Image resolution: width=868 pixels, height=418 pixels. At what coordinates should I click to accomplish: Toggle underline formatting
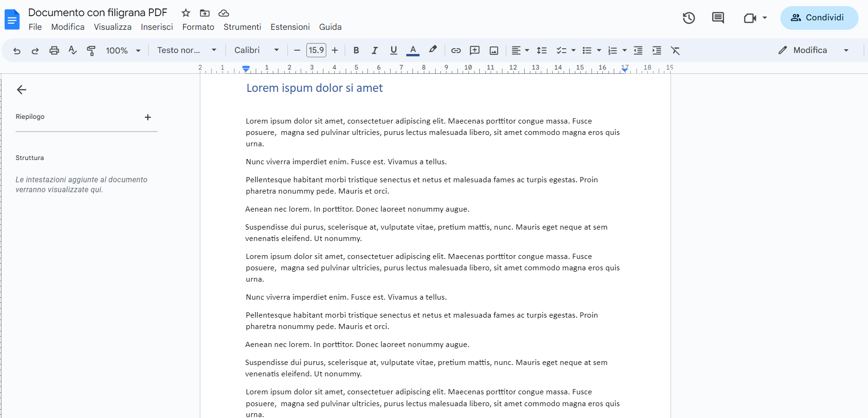(394, 51)
